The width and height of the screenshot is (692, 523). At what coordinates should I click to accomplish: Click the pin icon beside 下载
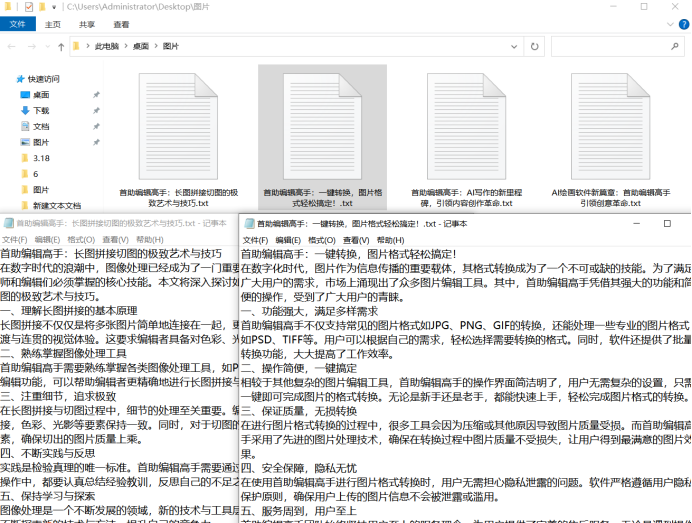(96, 111)
